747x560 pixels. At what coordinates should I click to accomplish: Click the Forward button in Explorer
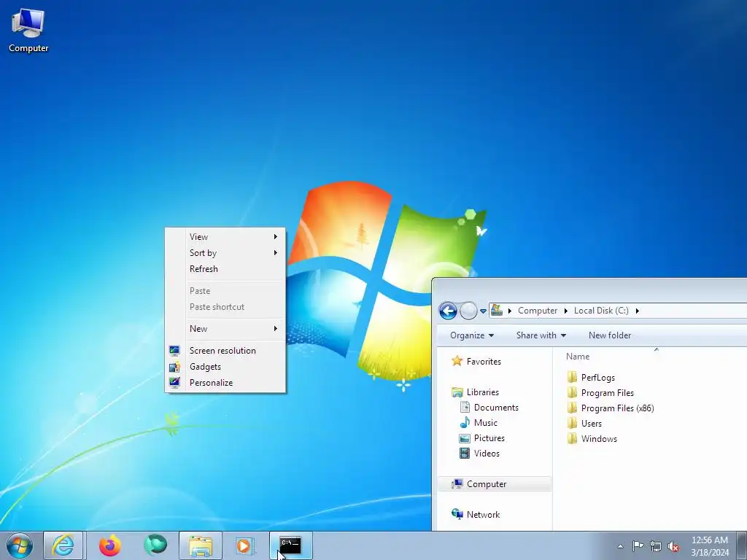(468, 311)
